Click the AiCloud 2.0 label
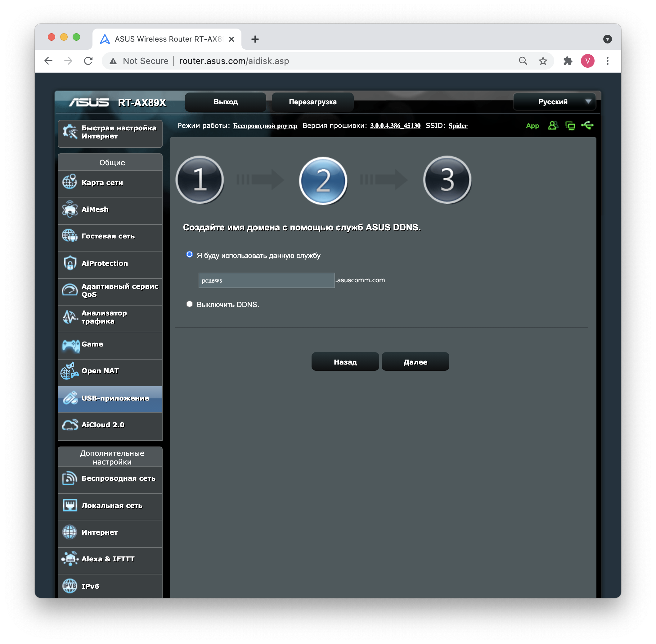 click(x=103, y=425)
